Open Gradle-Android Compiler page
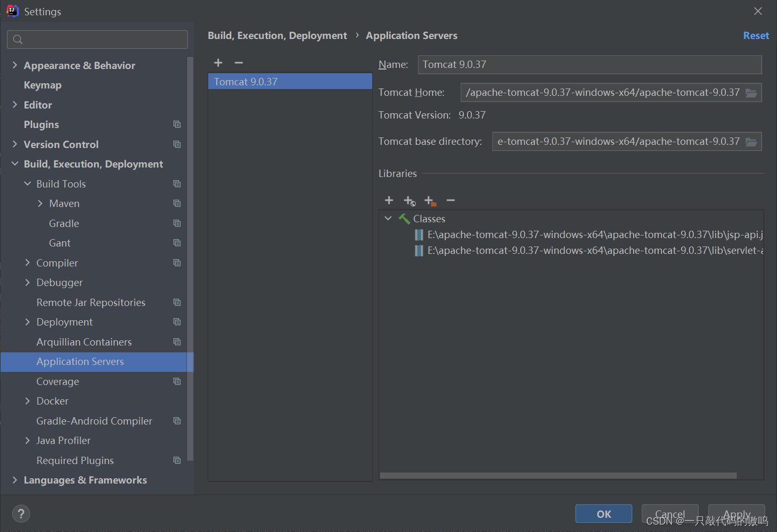The image size is (777, 532). coord(94,421)
